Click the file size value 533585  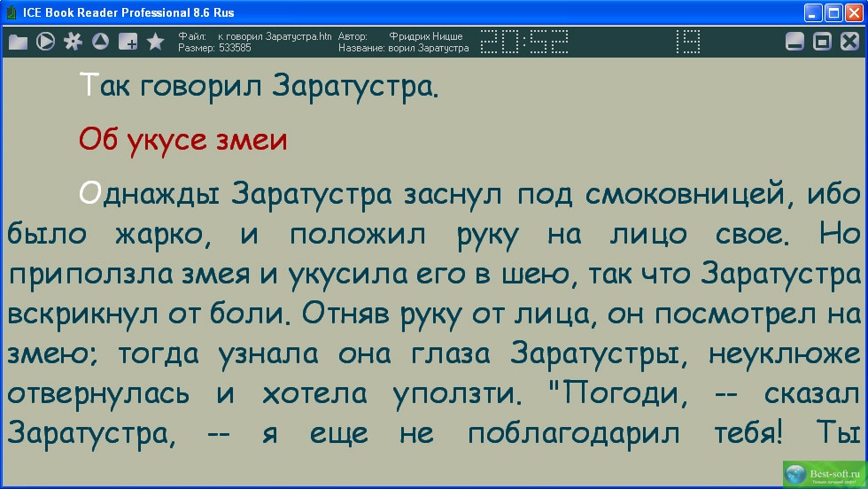point(235,48)
